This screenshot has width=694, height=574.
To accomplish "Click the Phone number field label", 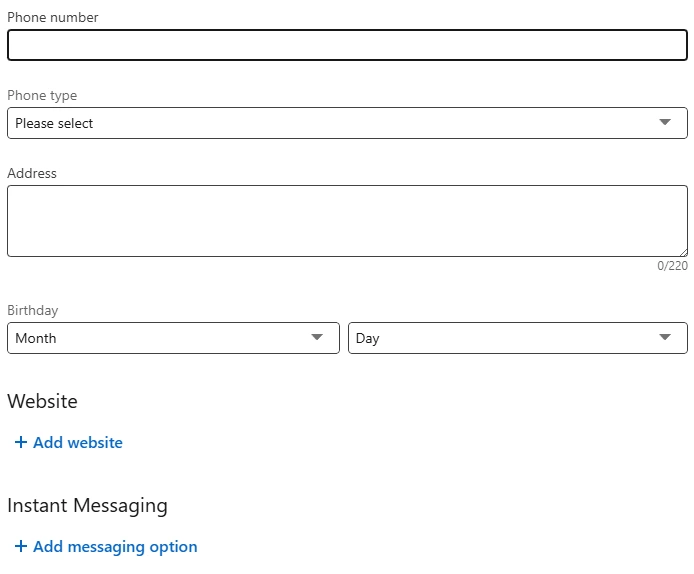I will point(53,17).
